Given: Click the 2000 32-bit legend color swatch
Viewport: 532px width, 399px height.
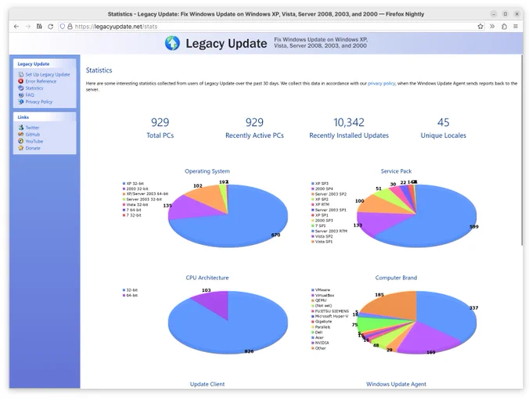Looking at the screenshot, I should pos(124,189).
